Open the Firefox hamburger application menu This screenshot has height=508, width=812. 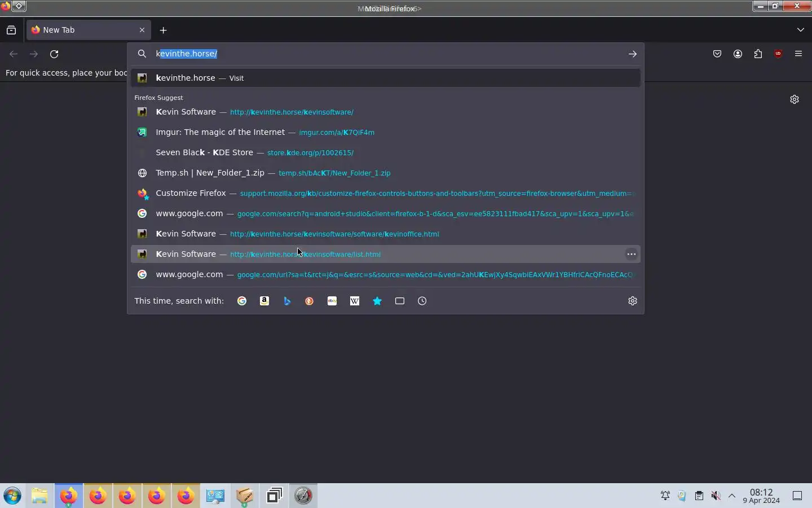pos(798,54)
